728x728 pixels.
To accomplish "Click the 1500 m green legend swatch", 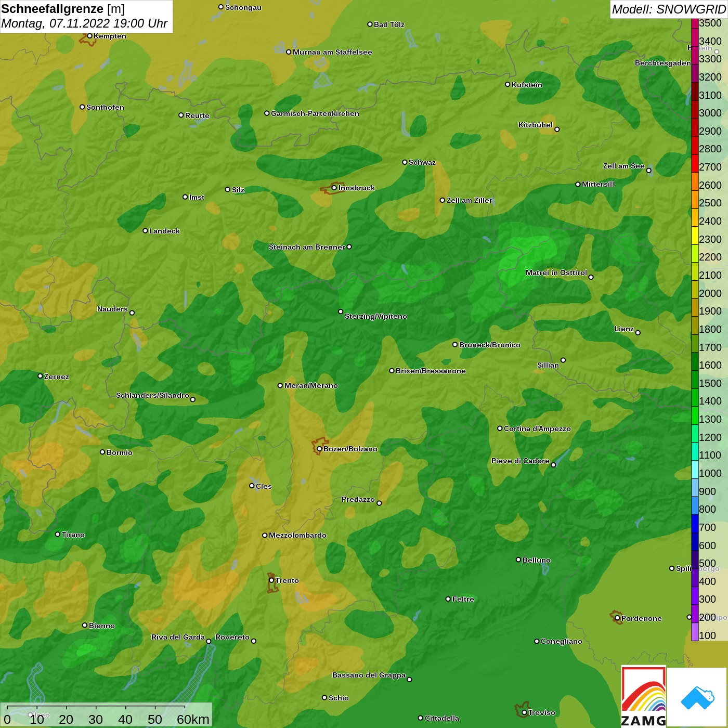I will (695, 379).
